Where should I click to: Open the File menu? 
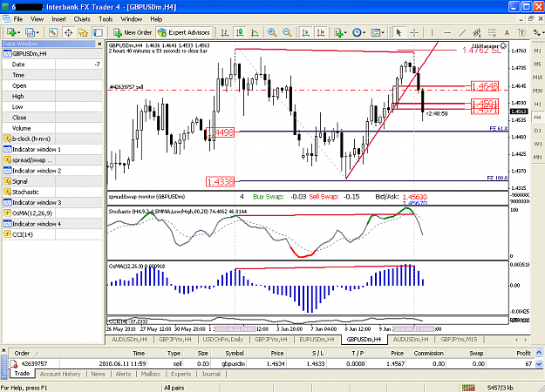17,19
